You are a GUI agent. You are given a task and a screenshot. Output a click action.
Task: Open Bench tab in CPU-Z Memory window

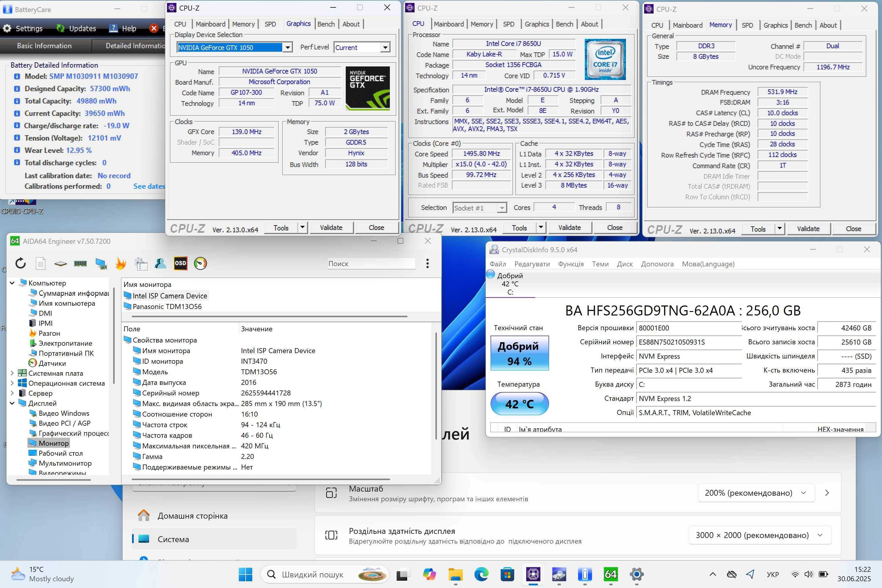point(803,25)
